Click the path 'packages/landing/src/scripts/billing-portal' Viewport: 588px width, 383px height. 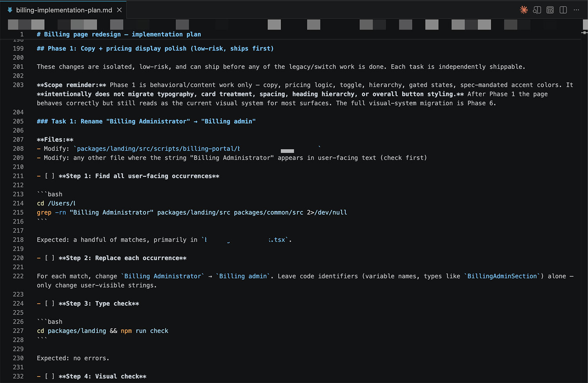156,148
